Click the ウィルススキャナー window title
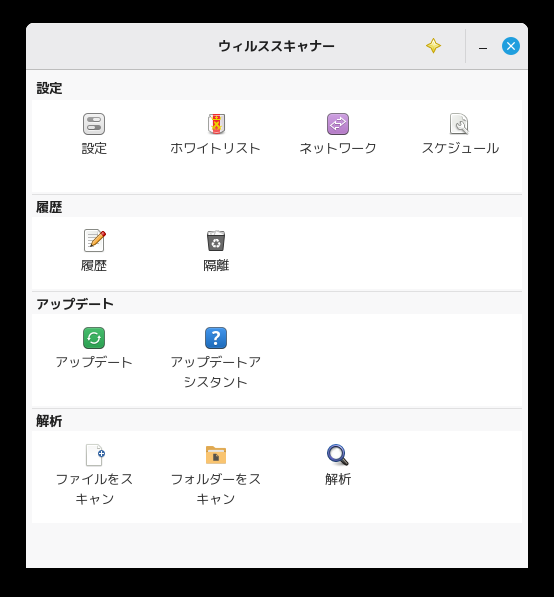Image resolution: width=554 pixels, height=597 pixels. 276,46
